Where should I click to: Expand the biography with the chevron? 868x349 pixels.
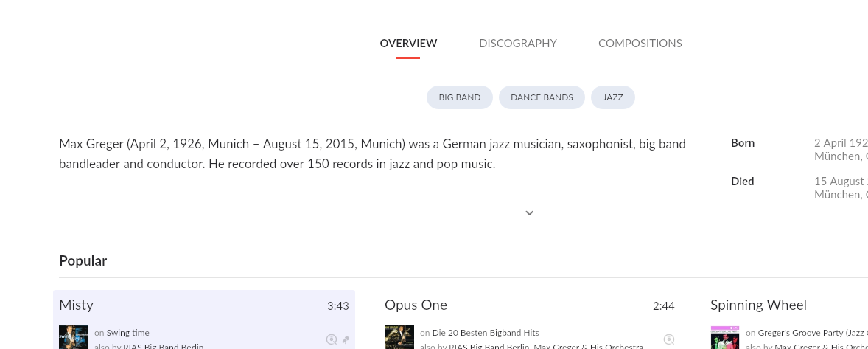(x=529, y=213)
